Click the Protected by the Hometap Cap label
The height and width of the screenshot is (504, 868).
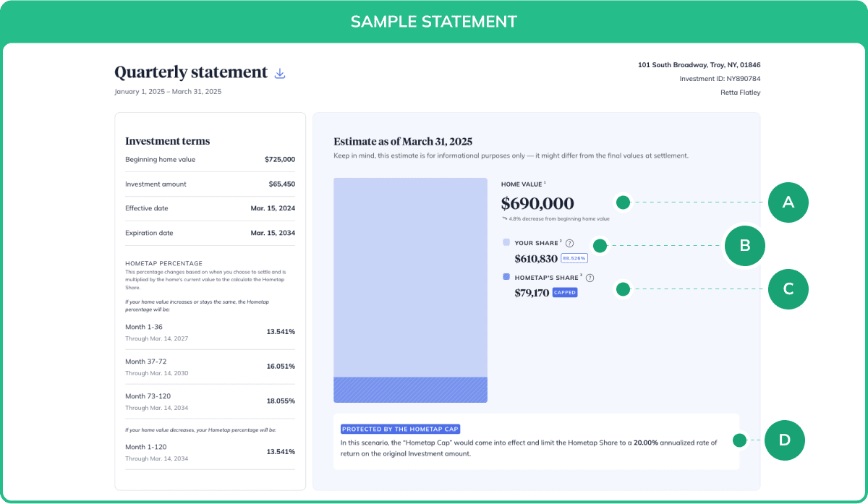click(x=400, y=429)
